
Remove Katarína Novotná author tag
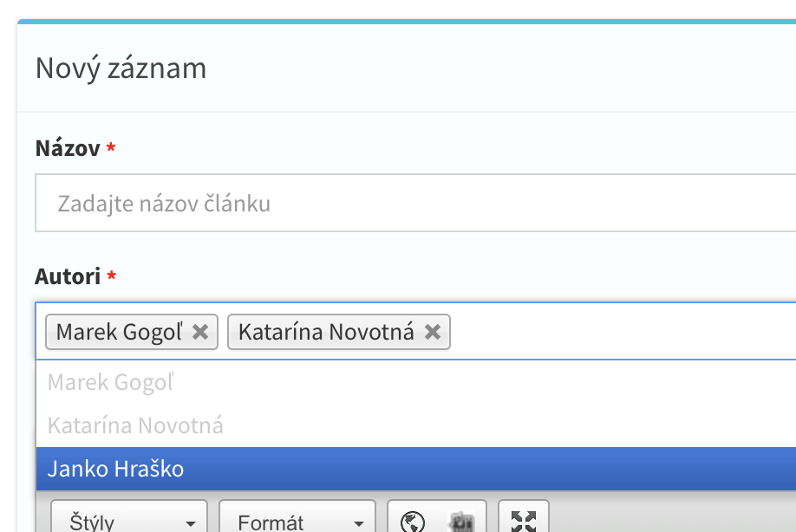pos(433,332)
